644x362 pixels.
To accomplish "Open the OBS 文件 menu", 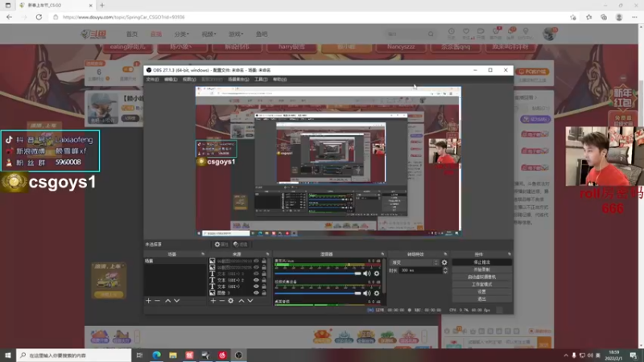I will click(152, 80).
